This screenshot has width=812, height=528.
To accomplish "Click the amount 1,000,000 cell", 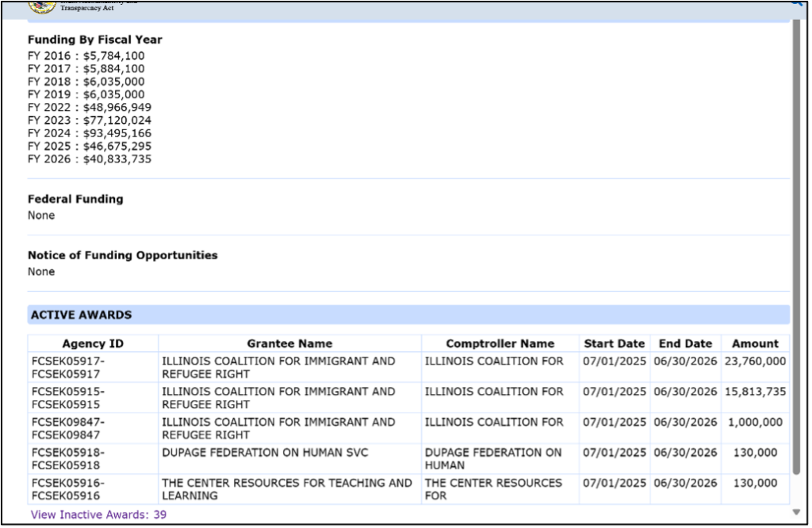I will (x=755, y=429).
